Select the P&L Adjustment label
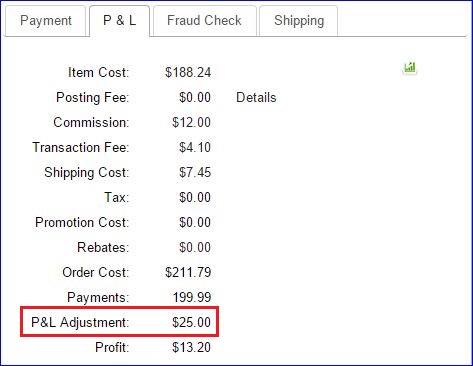Screen dimensions: 473x366 coord(80,322)
